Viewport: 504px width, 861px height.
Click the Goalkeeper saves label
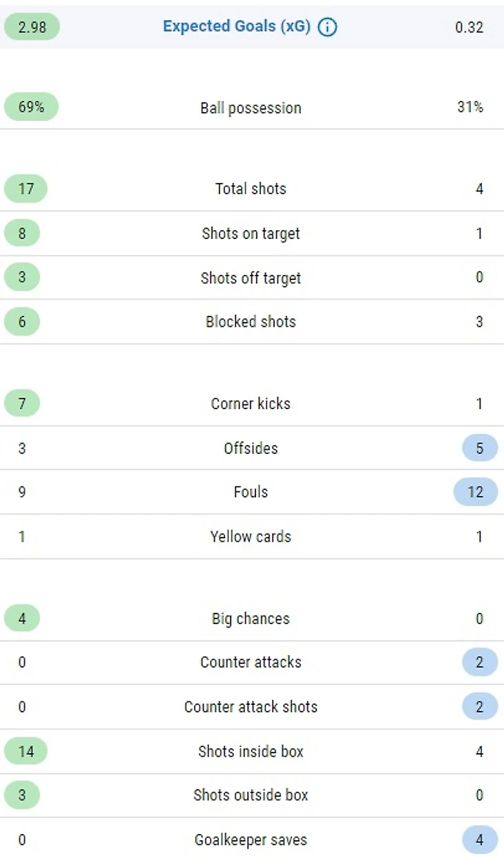click(x=251, y=840)
